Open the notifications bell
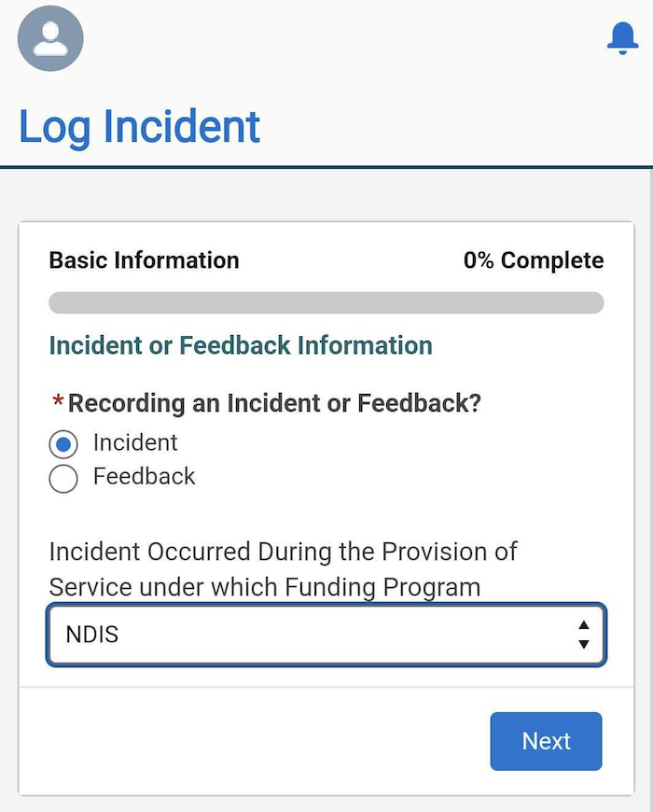The width and height of the screenshot is (653, 812). (622, 38)
